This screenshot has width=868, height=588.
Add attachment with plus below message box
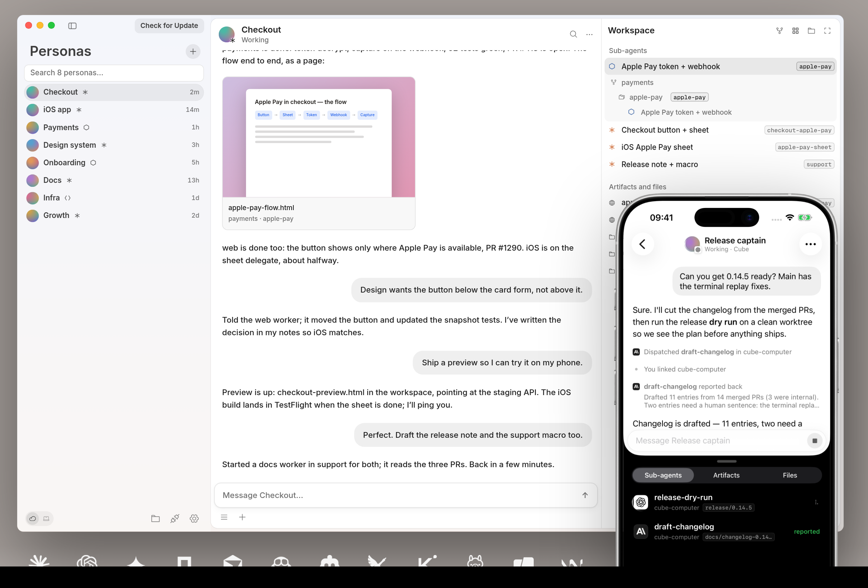242,517
